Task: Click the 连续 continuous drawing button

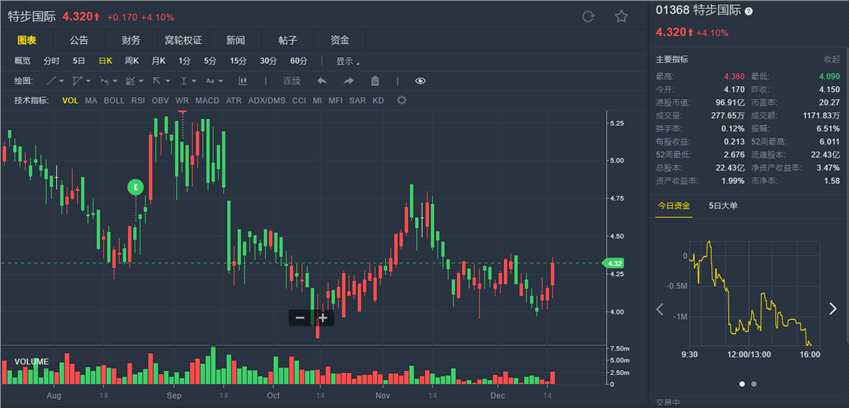Action: pyautogui.click(x=292, y=81)
